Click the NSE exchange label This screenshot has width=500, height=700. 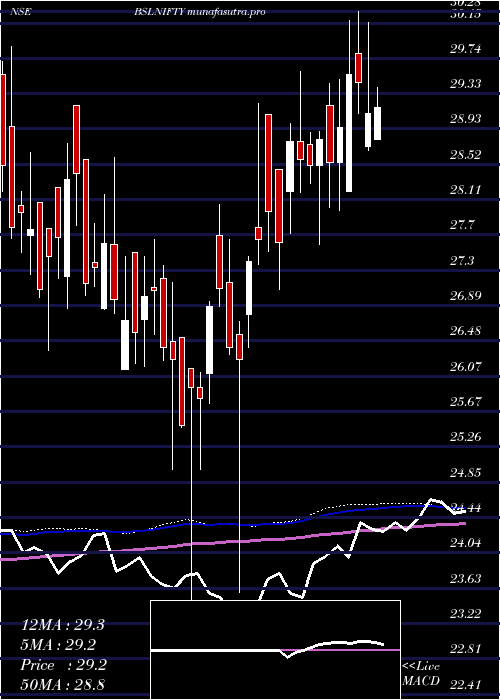(21, 12)
